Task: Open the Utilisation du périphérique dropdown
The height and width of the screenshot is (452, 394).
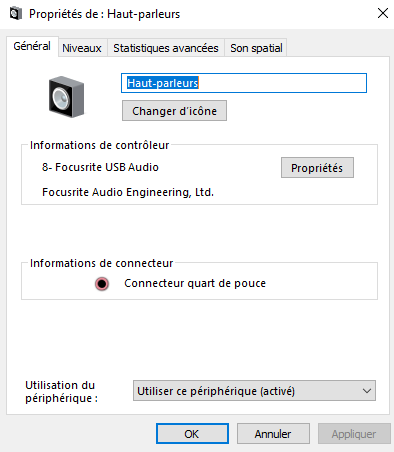Action: coord(254,390)
